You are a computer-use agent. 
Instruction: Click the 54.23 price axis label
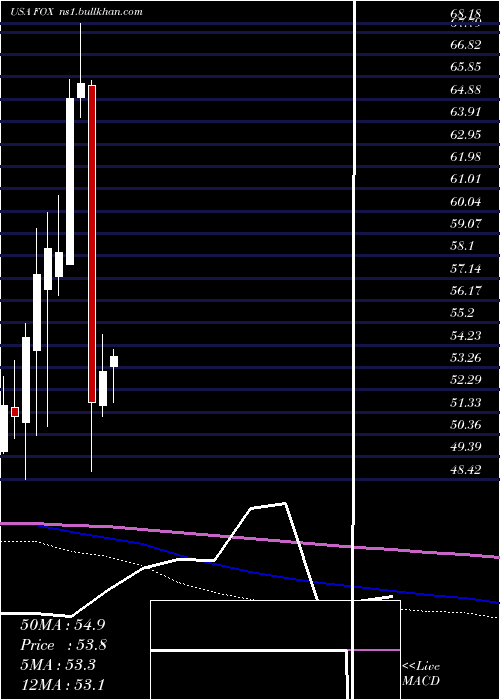[x=466, y=335]
